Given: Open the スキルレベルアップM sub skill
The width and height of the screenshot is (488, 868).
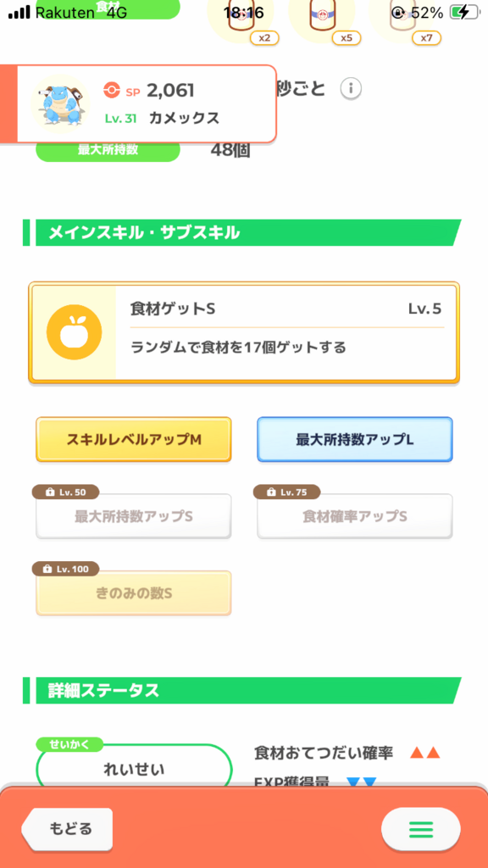Looking at the screenshot, I should pyautogui.click(x=133, y=440).
